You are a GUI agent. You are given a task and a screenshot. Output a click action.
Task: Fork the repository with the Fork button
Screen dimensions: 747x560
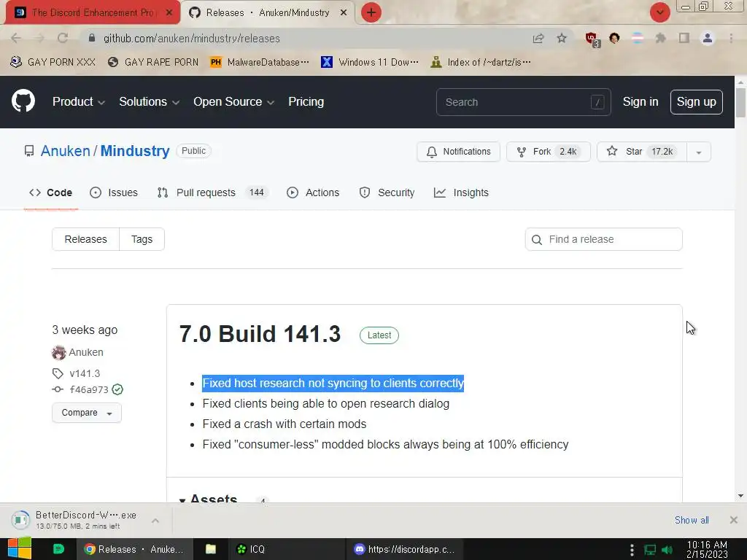tap(548, 152)
